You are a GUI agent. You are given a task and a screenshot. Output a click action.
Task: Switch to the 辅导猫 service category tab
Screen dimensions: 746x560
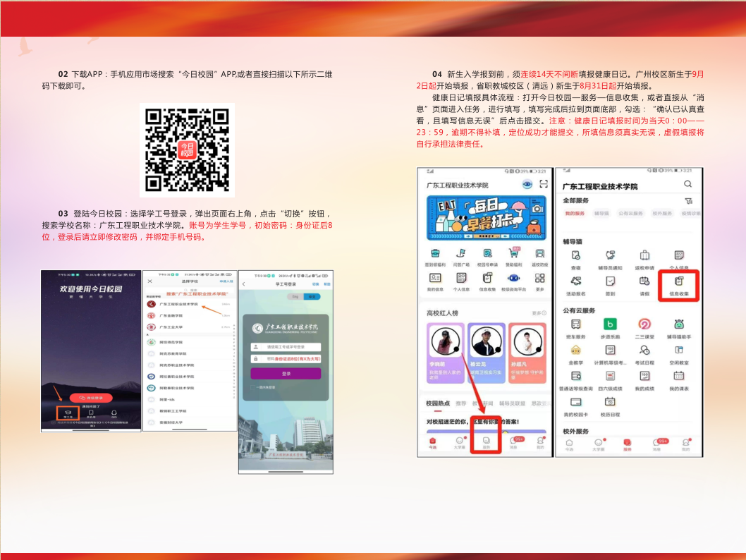pyautogui.click(x=601, y=213)
